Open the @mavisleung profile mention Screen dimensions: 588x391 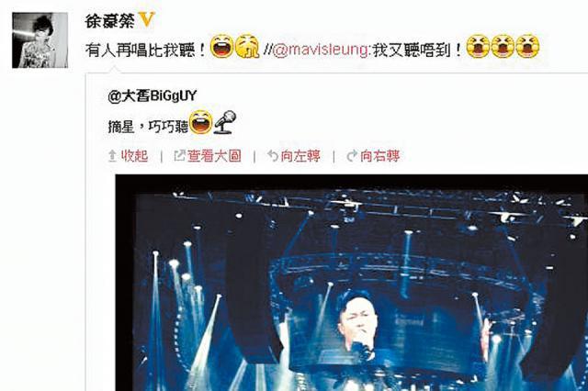(x=321, y=50)
